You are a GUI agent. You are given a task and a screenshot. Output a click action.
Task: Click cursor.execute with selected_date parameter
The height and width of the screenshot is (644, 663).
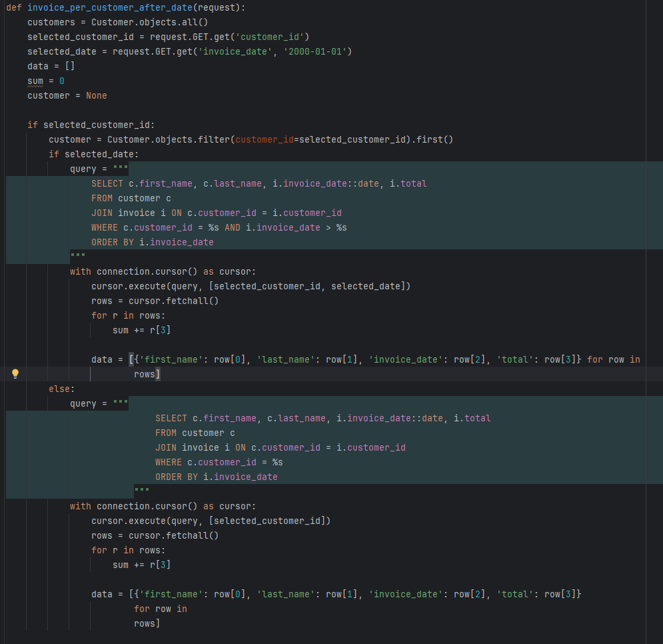[251, 287]
